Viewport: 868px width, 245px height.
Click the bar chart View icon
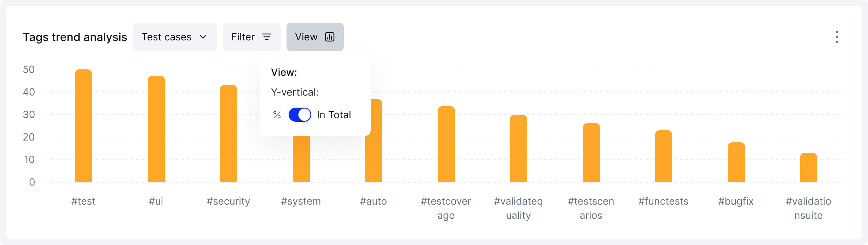[x=330, y=37]
